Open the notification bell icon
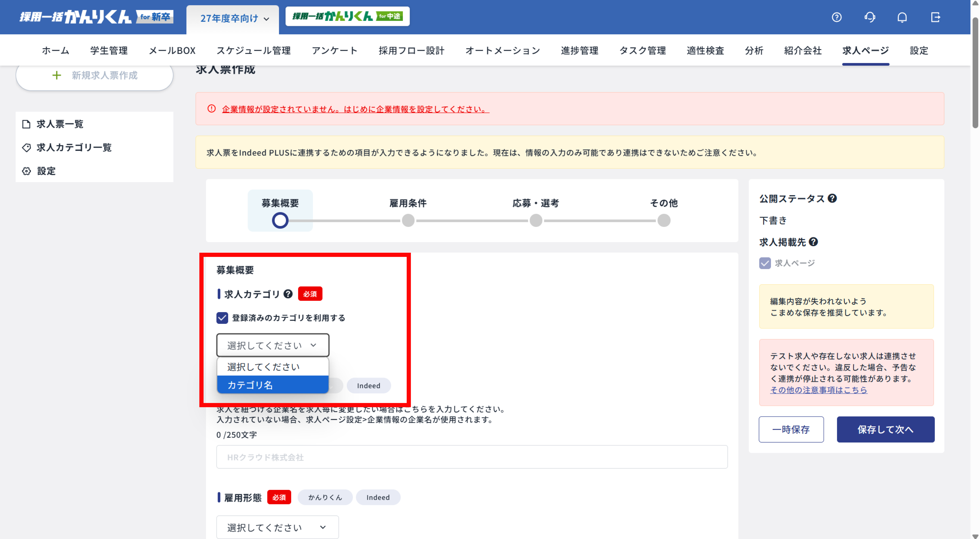This screenshot has width=980, height=539. tap(902, 17)
